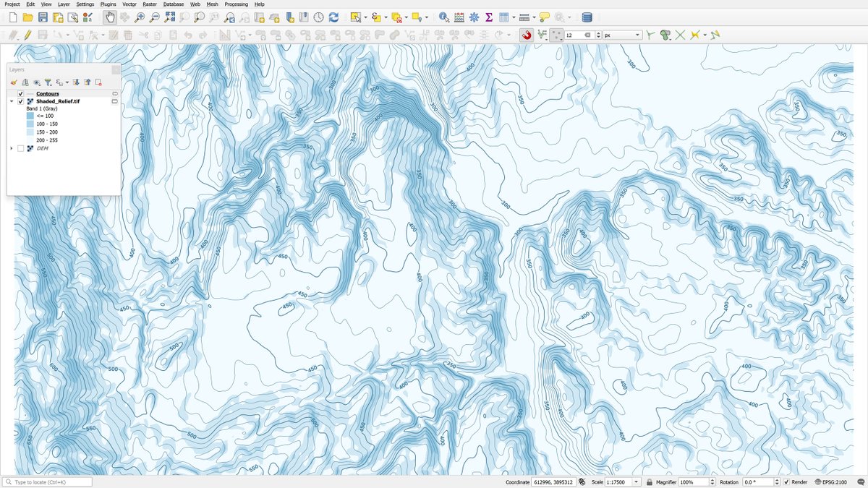This screenshot has width=868, height=488.
Task: Activate the Zoom Out magnifier tool
Action: point(155,17)
